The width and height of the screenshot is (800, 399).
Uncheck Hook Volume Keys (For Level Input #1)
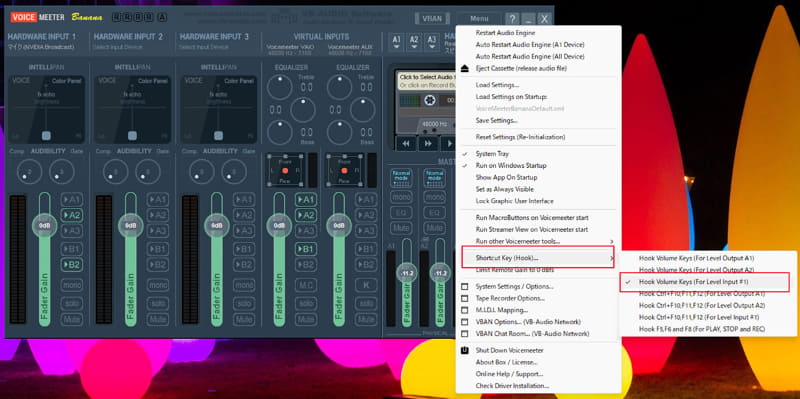[x=705, y=282]
